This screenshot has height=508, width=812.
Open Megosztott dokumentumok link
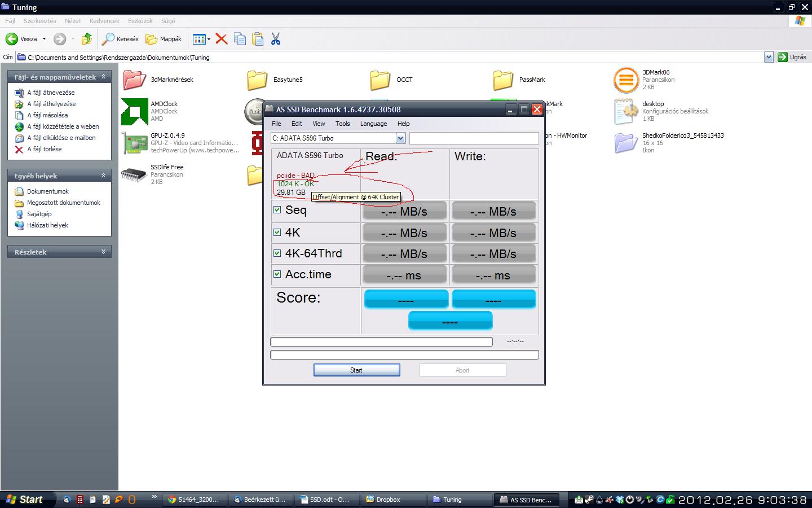[x=63, y=203]
